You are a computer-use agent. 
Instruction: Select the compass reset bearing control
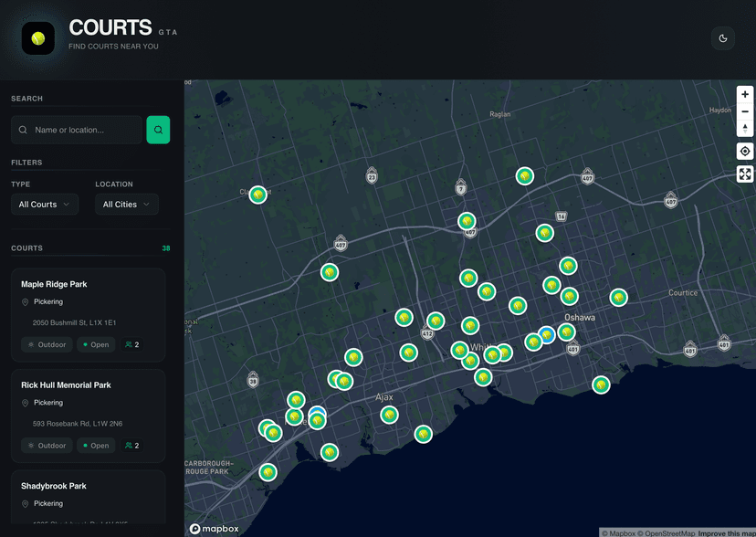744,129
